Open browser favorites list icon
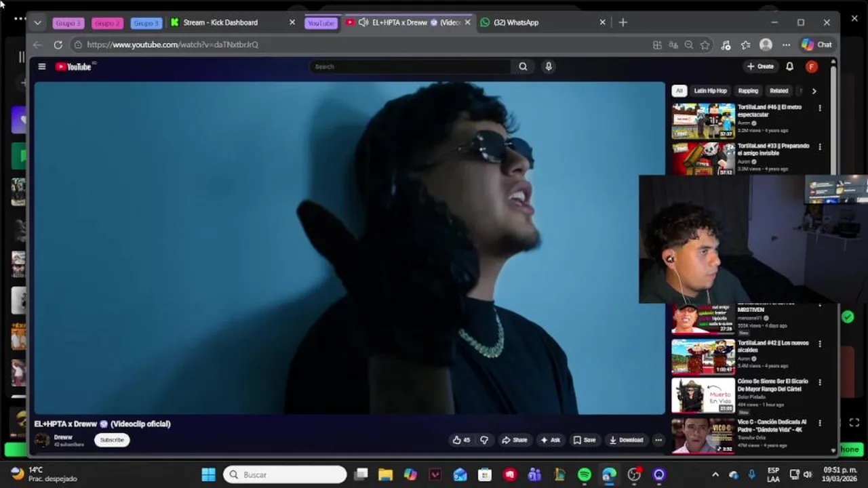This screenshot has width=868, height=488. pos(745,45)
